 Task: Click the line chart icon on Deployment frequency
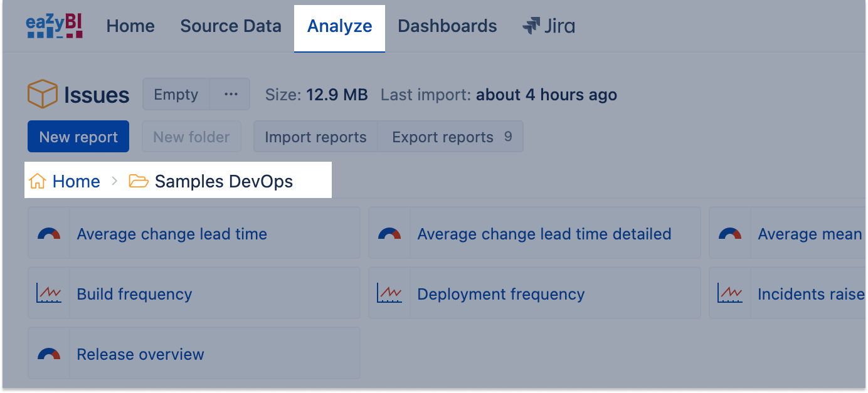tap(389, 292)
